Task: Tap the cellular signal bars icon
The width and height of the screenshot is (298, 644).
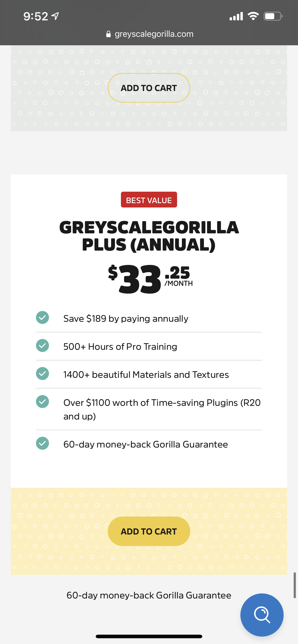Action: pos(236,16)
